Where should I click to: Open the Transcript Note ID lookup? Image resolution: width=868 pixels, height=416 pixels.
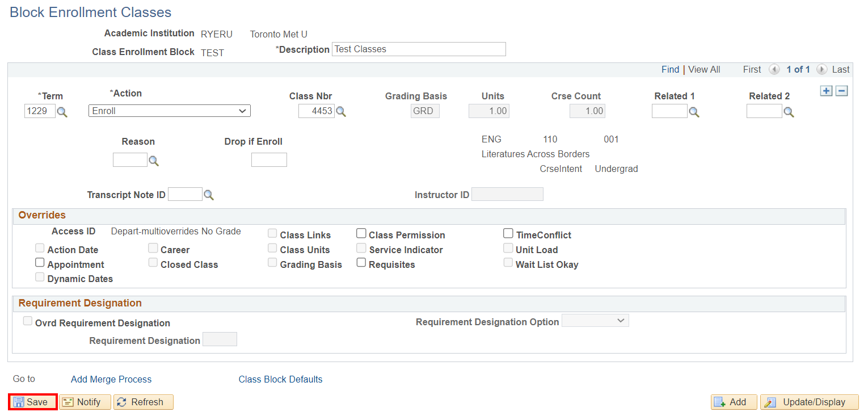coord(209,195)
